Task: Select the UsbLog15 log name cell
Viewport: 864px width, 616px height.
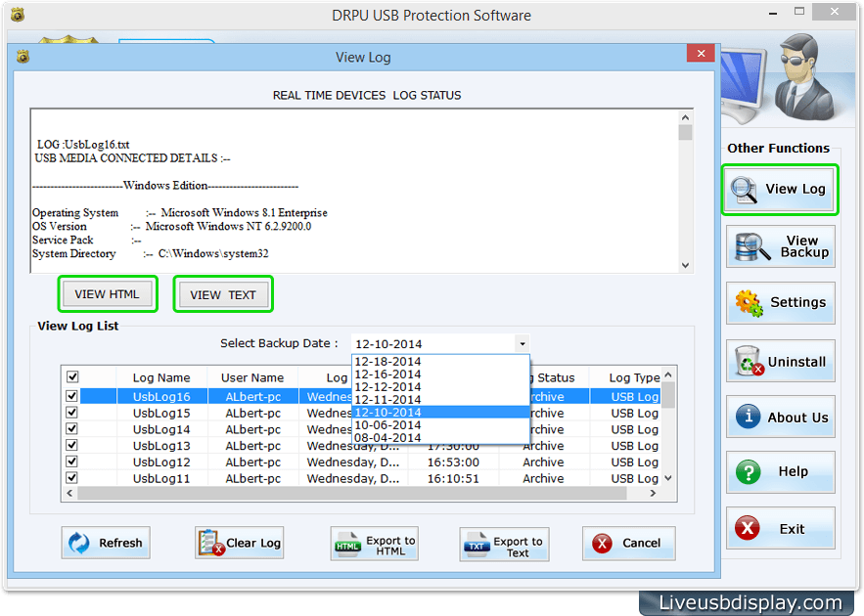Action: [161, 413]
